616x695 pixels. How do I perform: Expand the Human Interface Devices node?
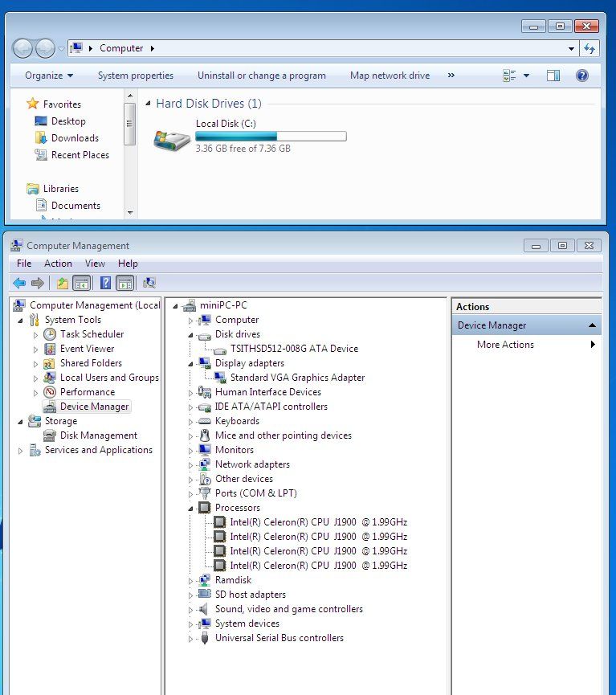click(x=190, y=393)
